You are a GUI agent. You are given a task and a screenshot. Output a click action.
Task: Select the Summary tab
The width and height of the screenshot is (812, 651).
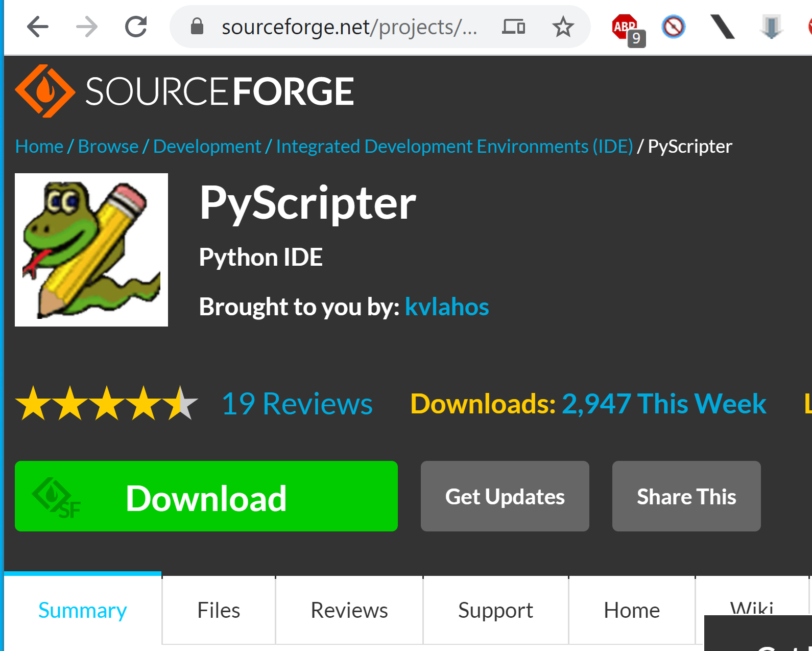click(x=83, y=610)
